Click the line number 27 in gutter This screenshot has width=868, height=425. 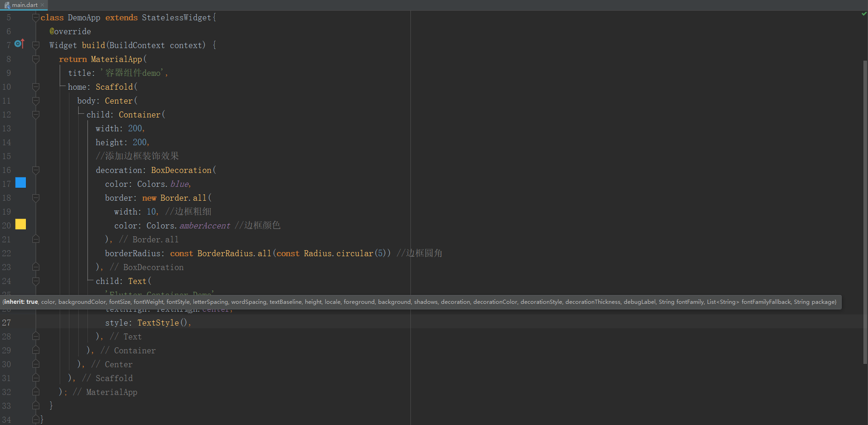point(6,323)
